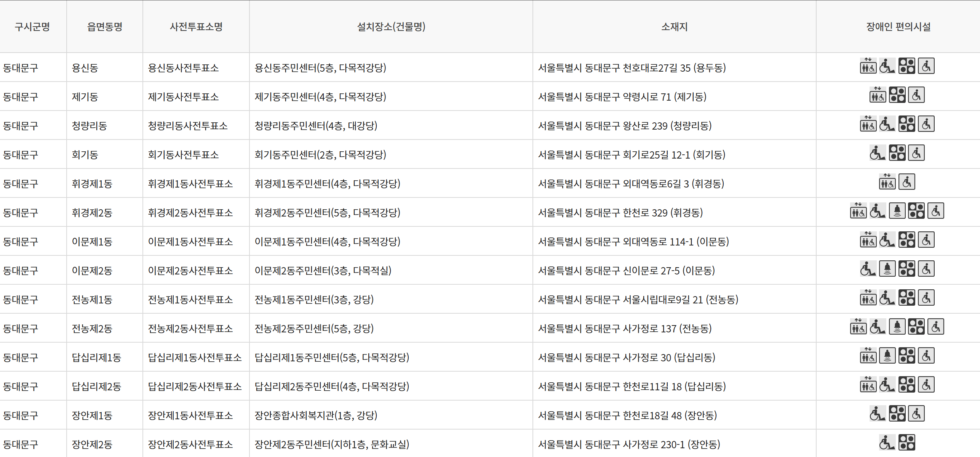Click the 장안종합사회복지관(1층, 강당) location cell

tap(316, 415)
